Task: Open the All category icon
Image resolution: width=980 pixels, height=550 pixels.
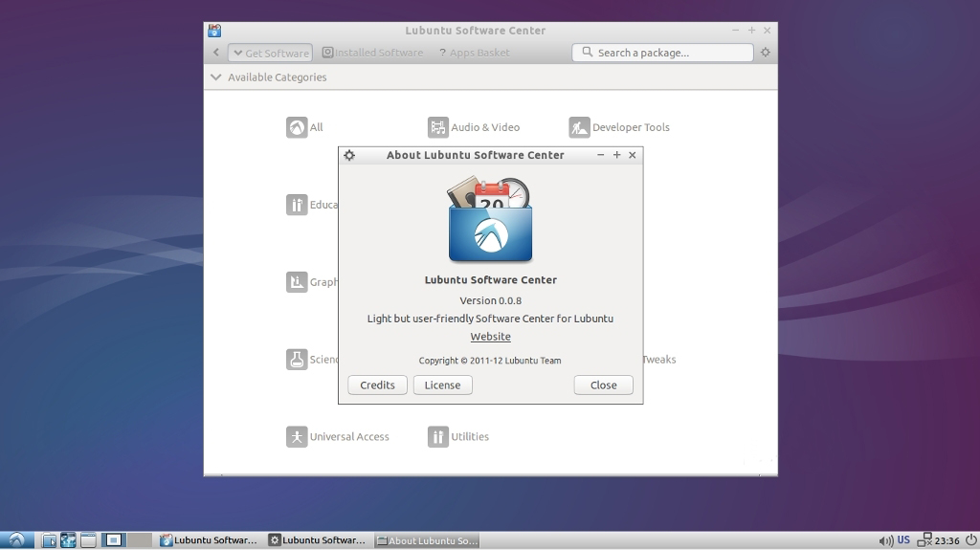Action: pos(297,127)
